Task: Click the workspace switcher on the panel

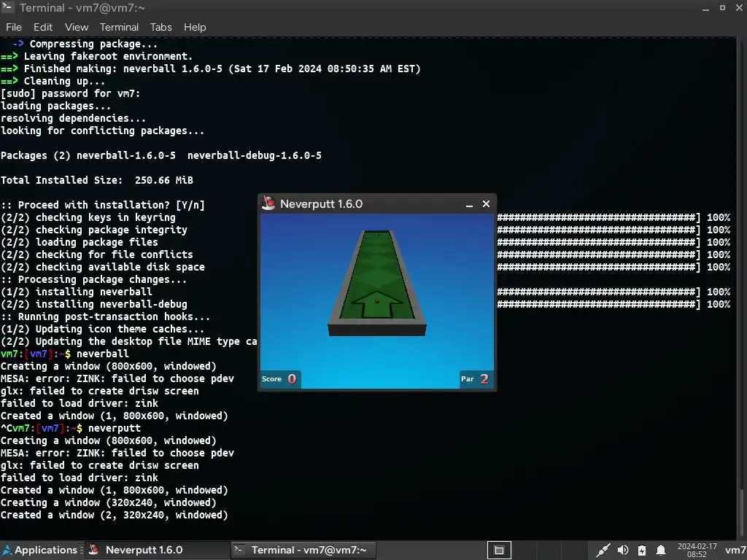Action: click(499, 550)
